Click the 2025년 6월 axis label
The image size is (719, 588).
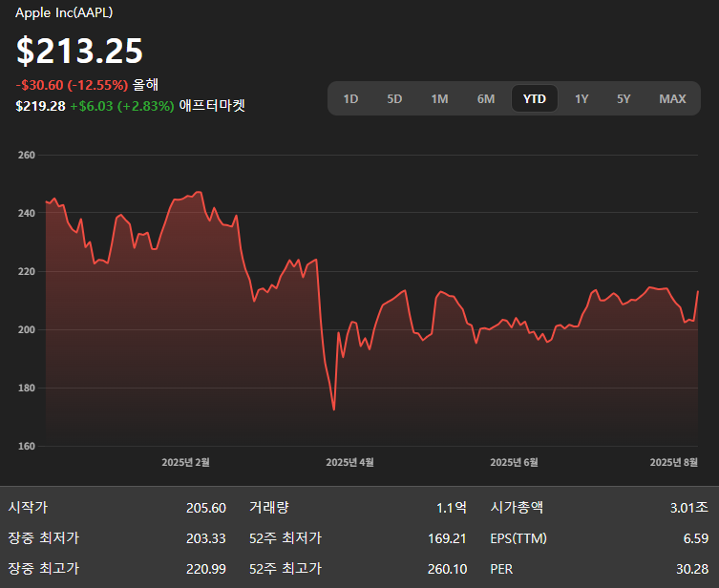pyautogui.click(x=514, y=462)
